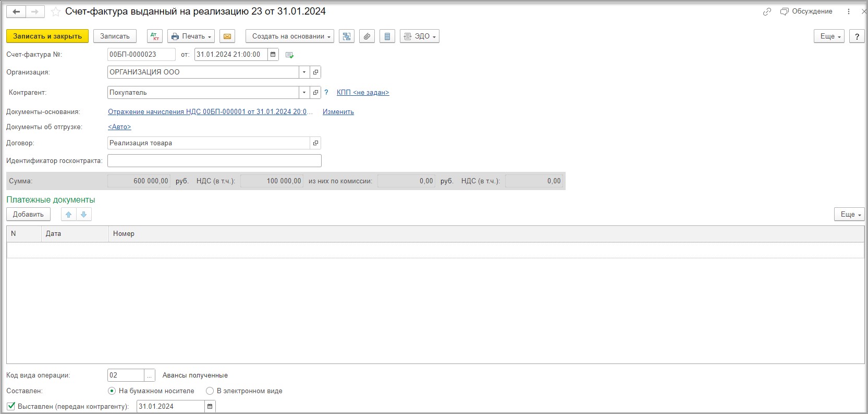Show Дт/Кт accounting entries
This screenshot has width=868, height=414.
point(155,36)
